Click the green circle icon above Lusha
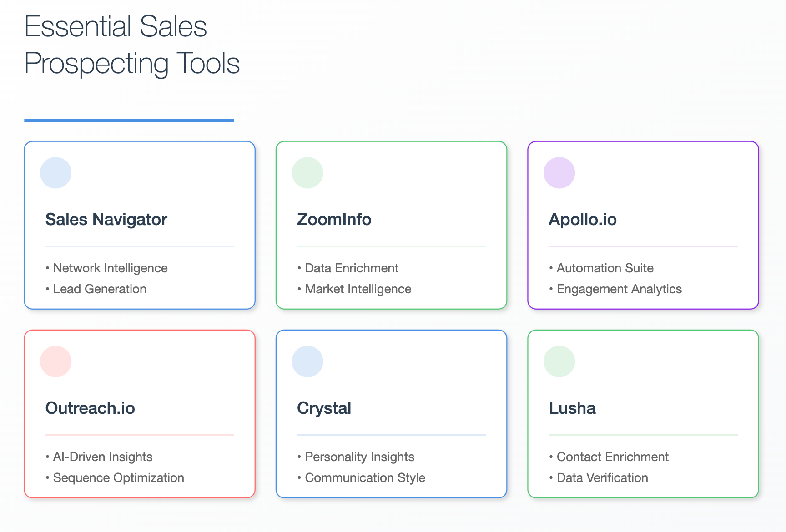 559,361
